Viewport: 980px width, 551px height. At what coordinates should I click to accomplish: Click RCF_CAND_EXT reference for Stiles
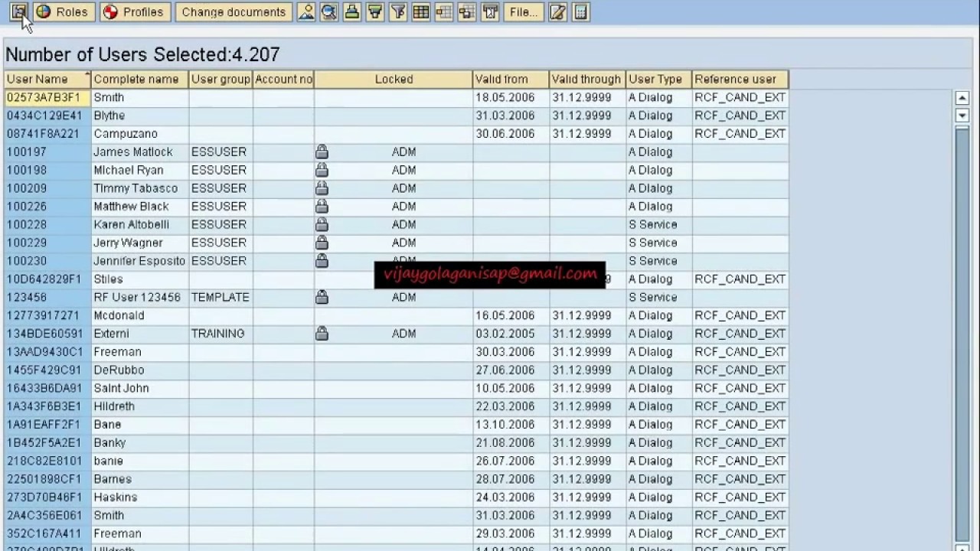[740, 279]
